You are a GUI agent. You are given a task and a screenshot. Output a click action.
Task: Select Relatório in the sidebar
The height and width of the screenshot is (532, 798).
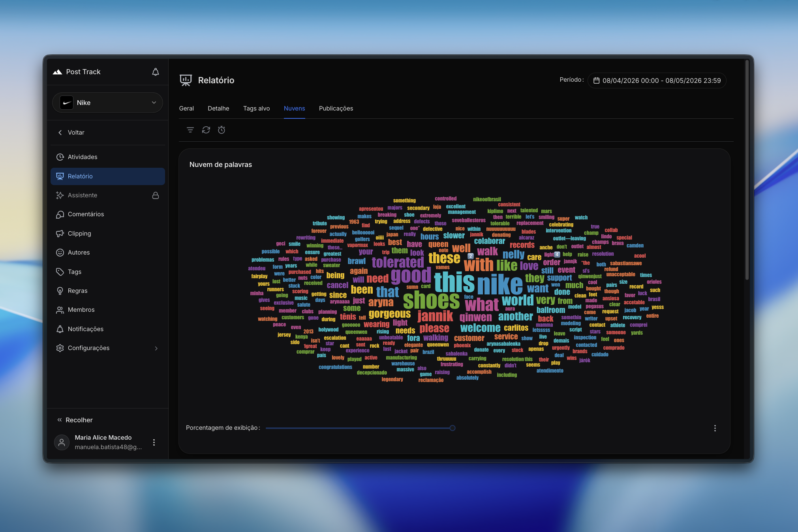pos(107,176)
